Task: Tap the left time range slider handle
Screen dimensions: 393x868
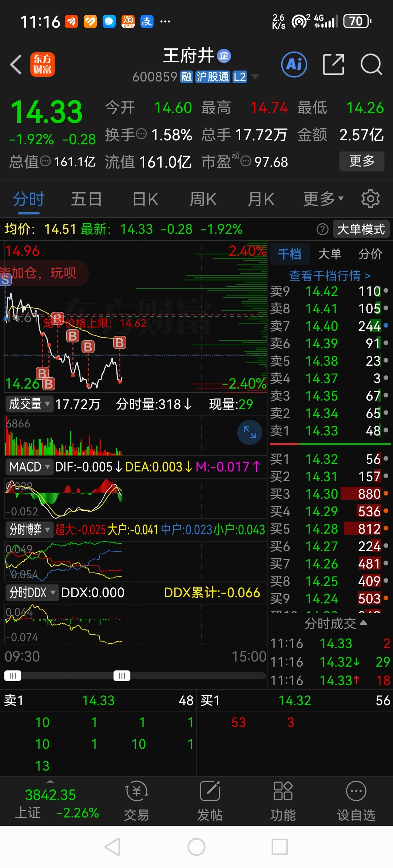Action: pyautogui.click(x=13, y=676)
